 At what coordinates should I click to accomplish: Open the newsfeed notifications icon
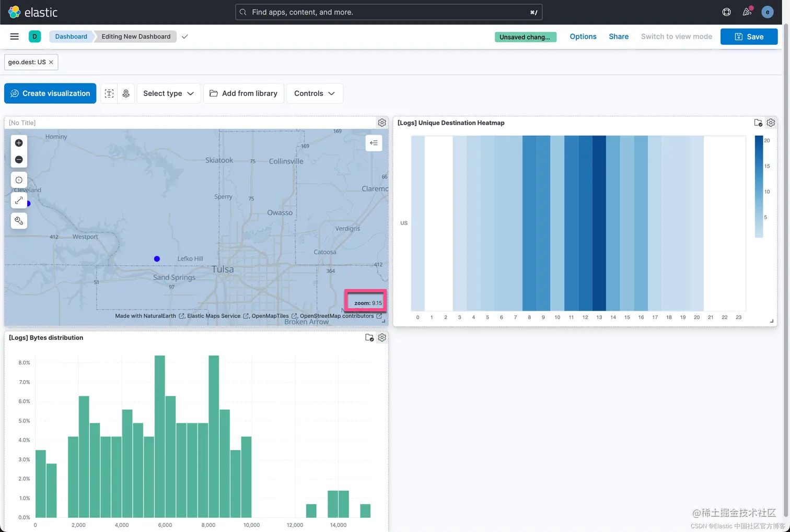[747, 12]
